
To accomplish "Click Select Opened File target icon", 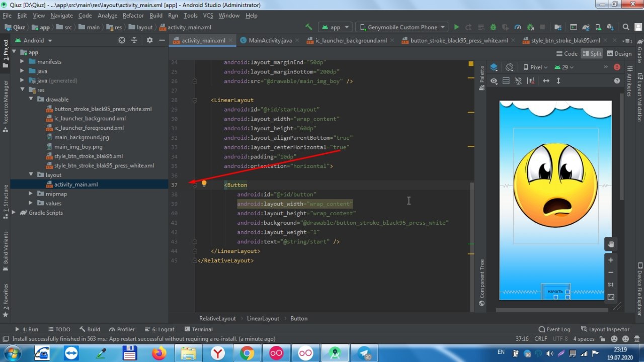I will (122, 40).
